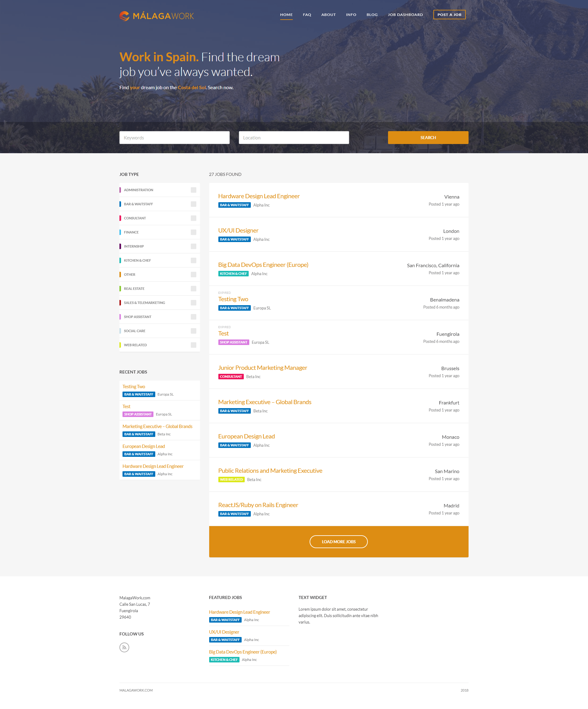The height and width of the screenshot is (709, 588).
Task: Open Test in Recent Jobs sidebar
Action: [126, 407]
